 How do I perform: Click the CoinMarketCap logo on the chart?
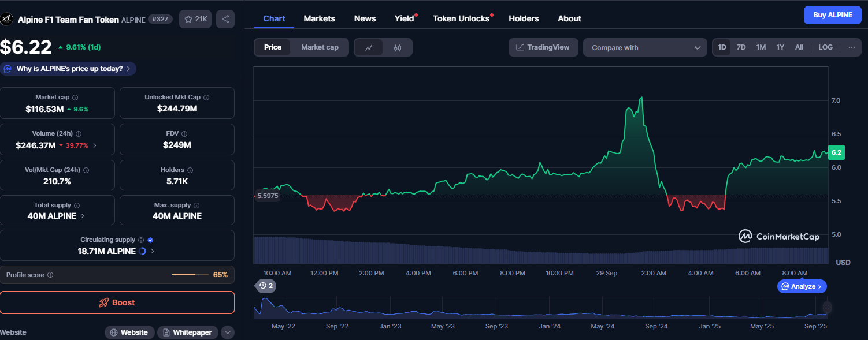779,236
